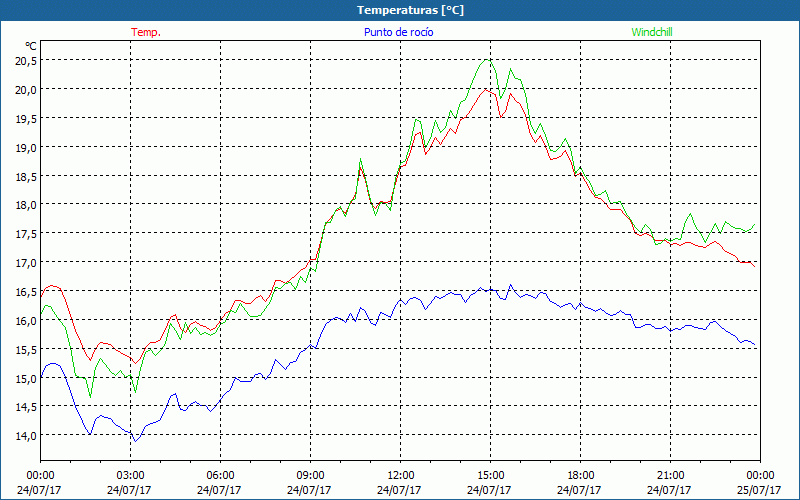This screenshot has width=800, height=500.
Task: Click the 19,0 value on the y-axis
Action: [x=26, y=147]
